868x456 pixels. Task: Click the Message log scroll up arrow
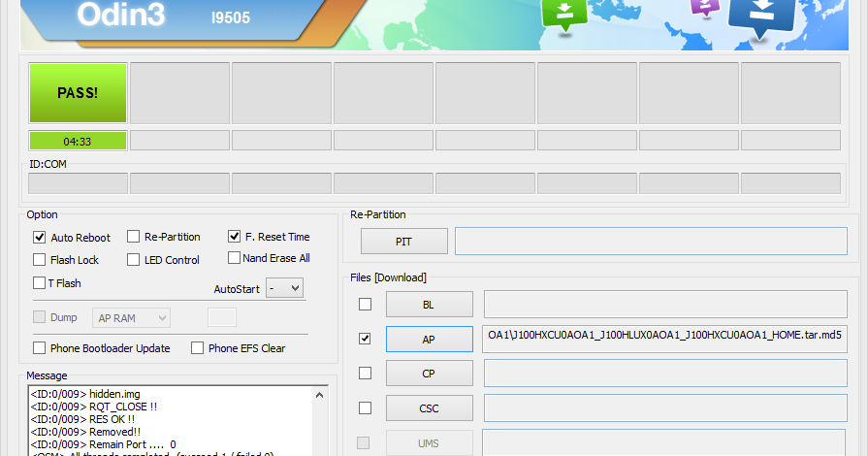point(319,395)
